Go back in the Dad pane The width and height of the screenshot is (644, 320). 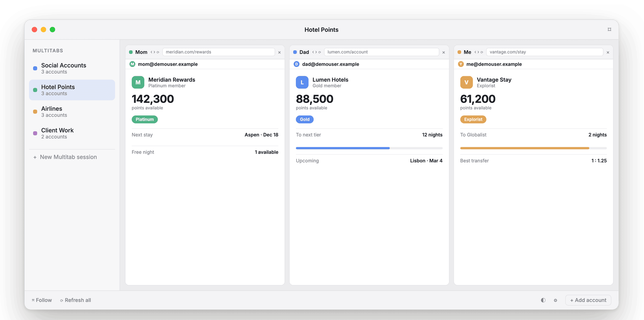point(313,52)
